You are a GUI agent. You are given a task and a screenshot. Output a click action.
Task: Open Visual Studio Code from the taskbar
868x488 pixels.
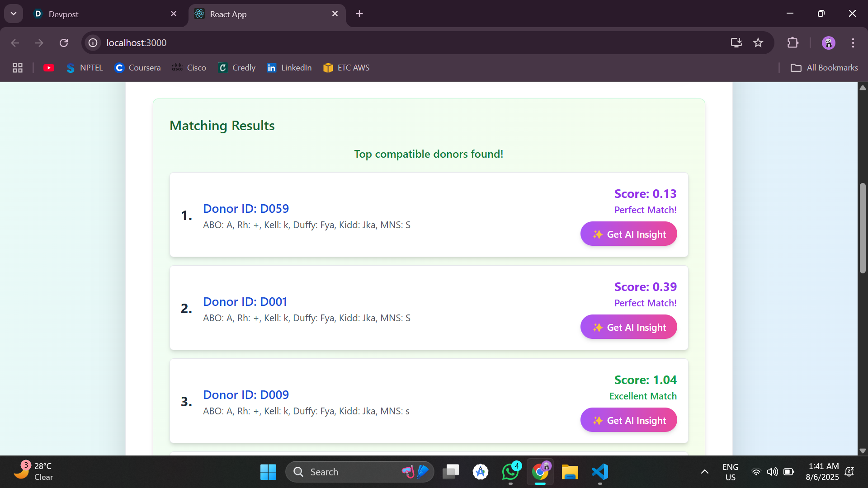click(x=600, y=472)
